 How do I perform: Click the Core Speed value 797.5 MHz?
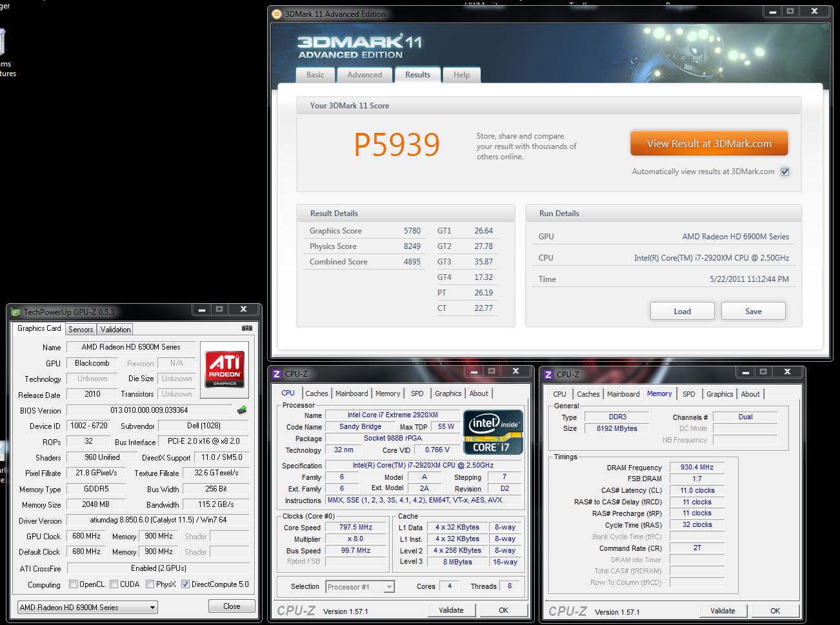click(355, 528)
